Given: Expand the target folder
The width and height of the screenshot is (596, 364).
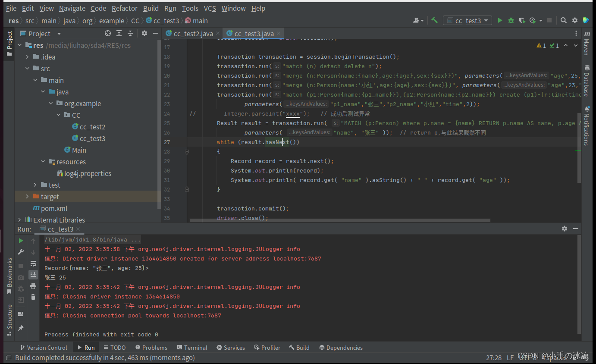Looking at the screenshot, I should pyautogui.click(x=27, y=197).
